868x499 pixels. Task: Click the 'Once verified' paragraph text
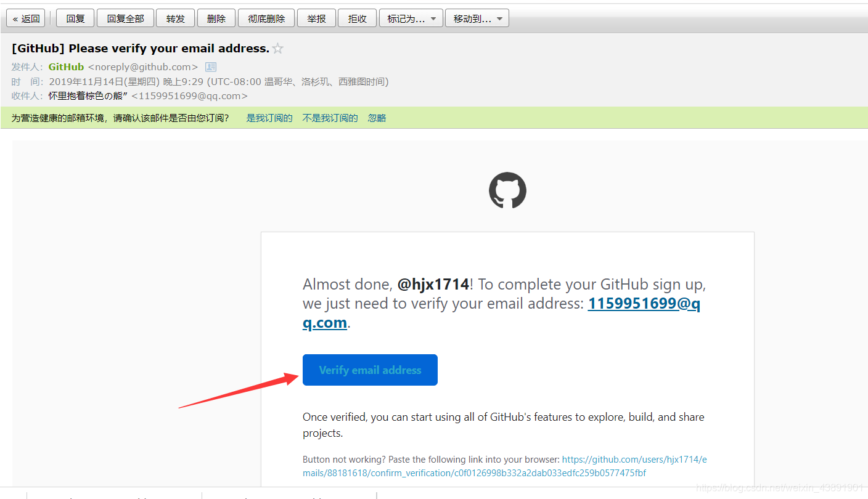(x=503, y=425)
